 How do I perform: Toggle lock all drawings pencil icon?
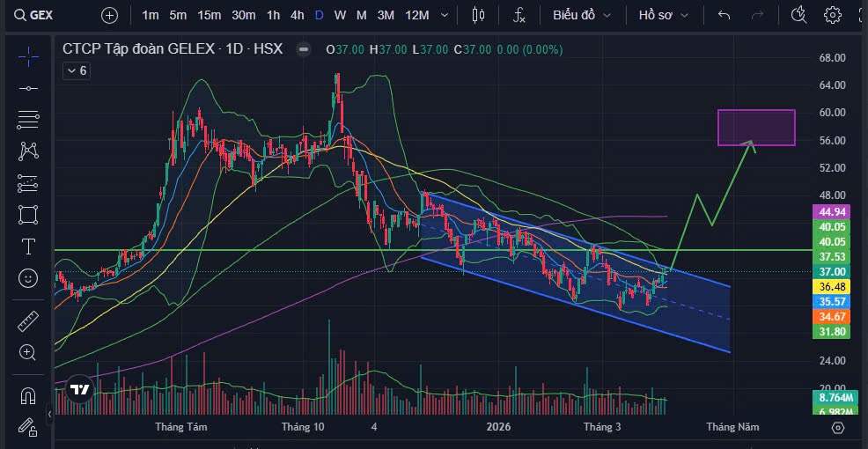click(x=27, y=426)
